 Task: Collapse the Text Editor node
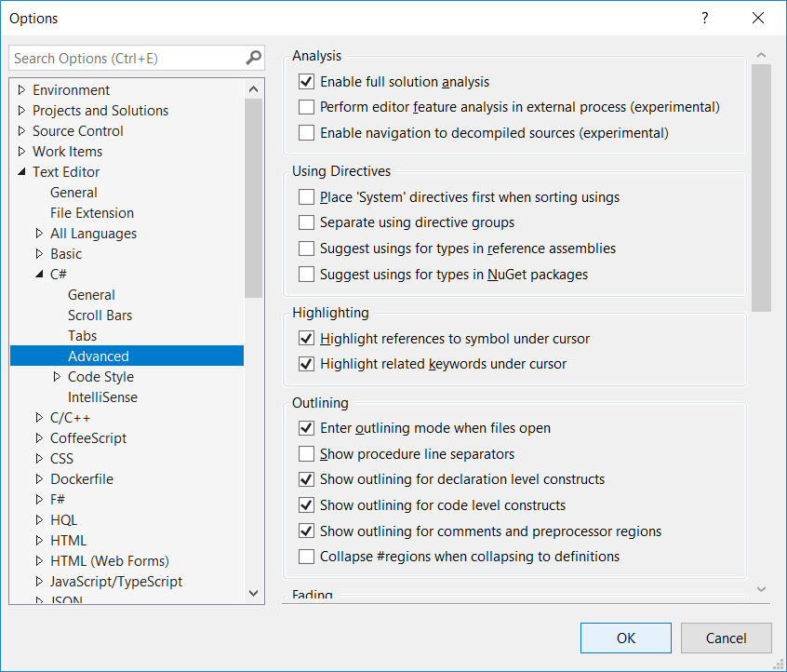[x=22, y=172]
